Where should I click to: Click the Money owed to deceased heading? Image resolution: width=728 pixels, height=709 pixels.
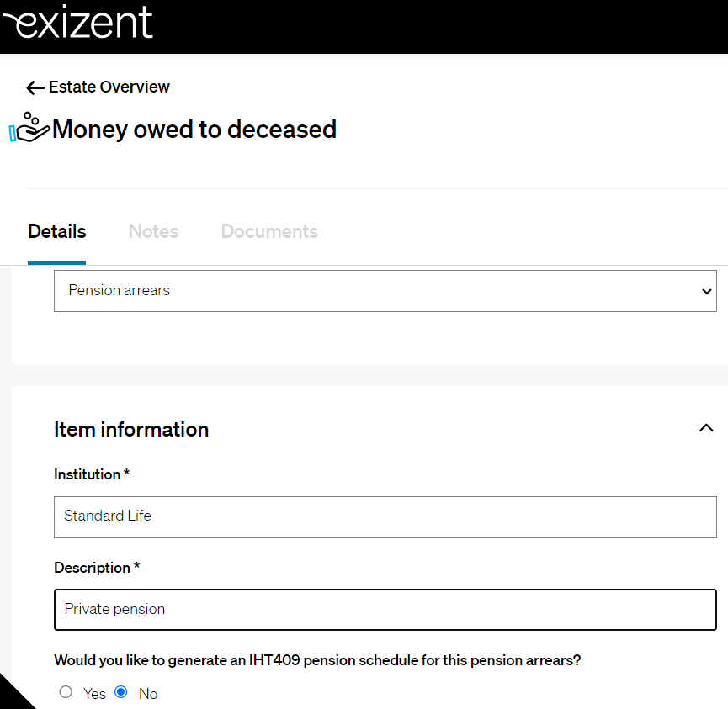point(194,129)
